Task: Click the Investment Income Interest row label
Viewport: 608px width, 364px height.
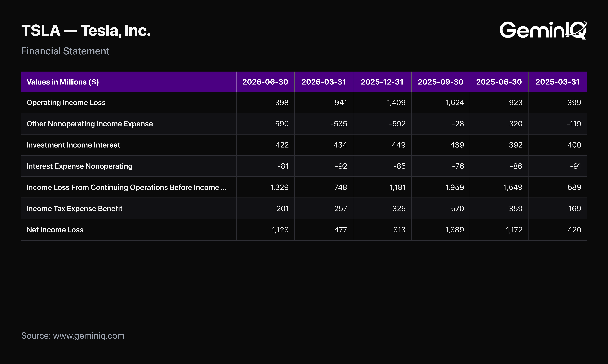Action: tap(73, 145)
